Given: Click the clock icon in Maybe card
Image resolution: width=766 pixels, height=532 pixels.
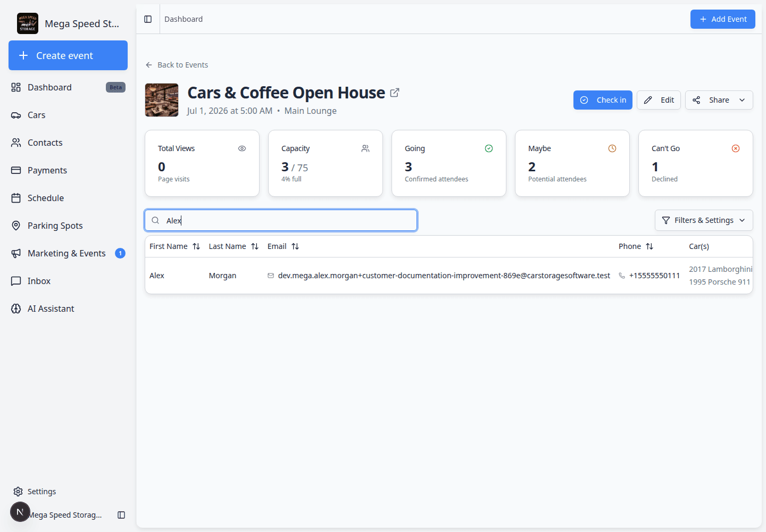Looking at the screenshot, I should (612, 148).
